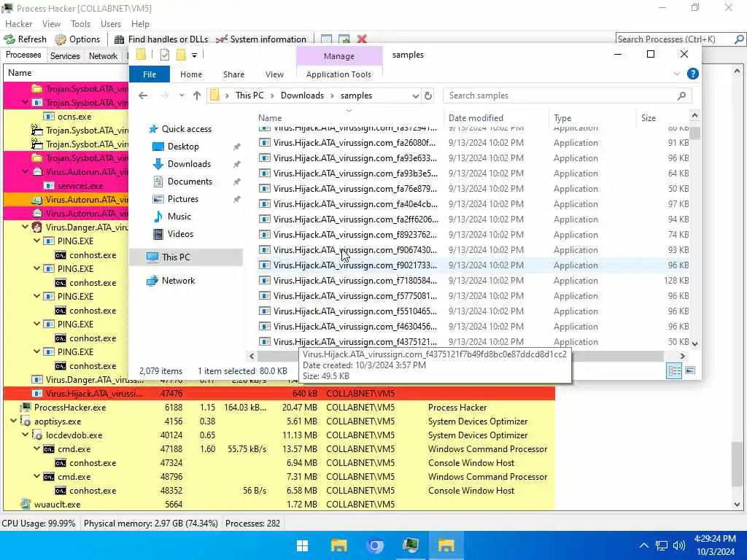
Task: Switch to the Services tab
Action: click(65, 55)
